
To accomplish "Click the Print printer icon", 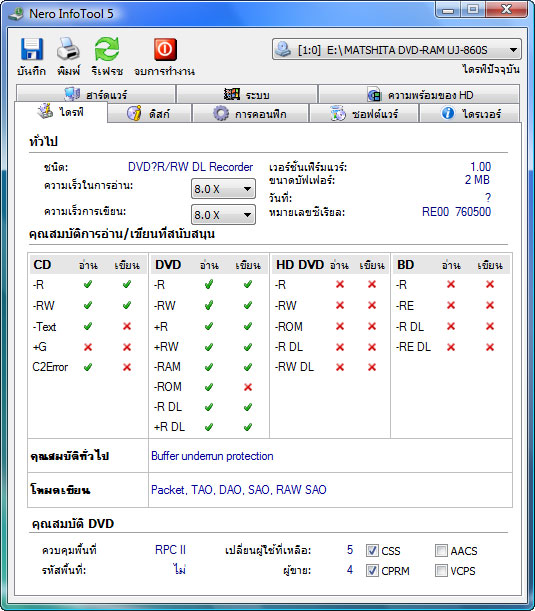I will point(68,49).
